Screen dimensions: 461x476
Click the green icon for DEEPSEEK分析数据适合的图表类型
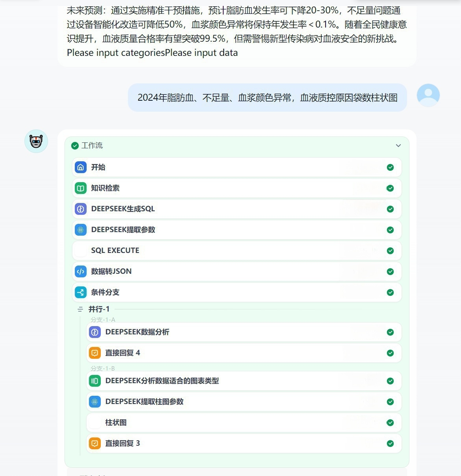tap(95, 381)
